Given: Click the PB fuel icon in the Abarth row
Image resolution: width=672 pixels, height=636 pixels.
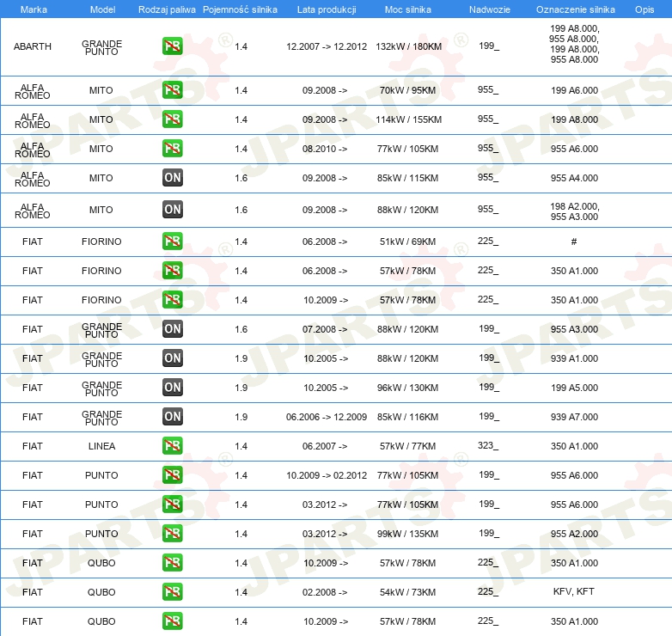Looking at the screenshot, I should click(172, 46).
